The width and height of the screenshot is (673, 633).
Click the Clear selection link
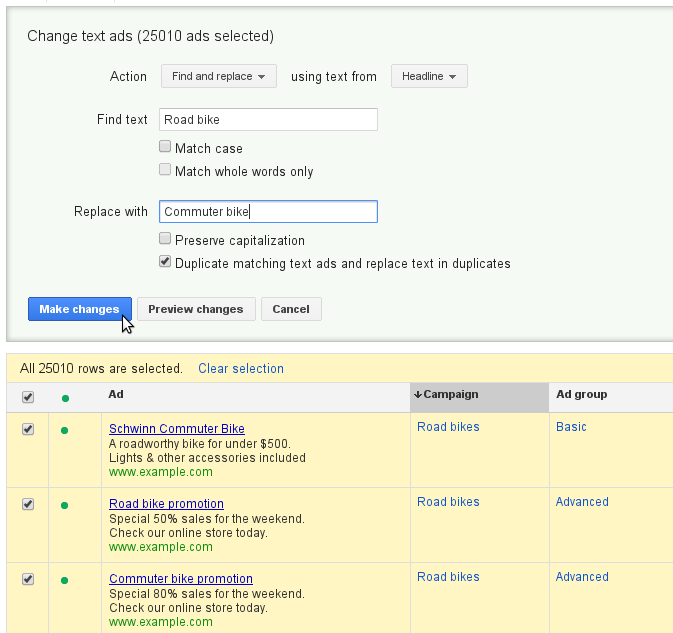(241, 368)
